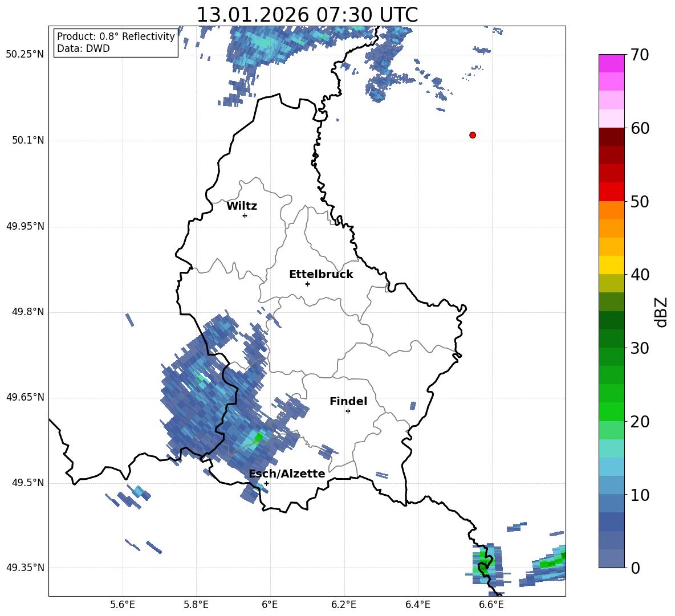The image size is (675, 616).
Task: Click the cross marker below Wiltz
Action: pos(245,215)
